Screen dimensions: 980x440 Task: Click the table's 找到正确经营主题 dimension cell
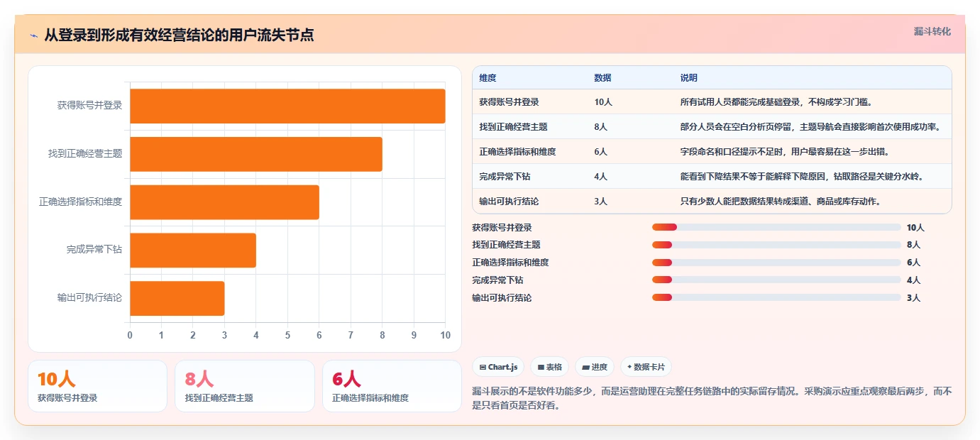pos(513,127)
